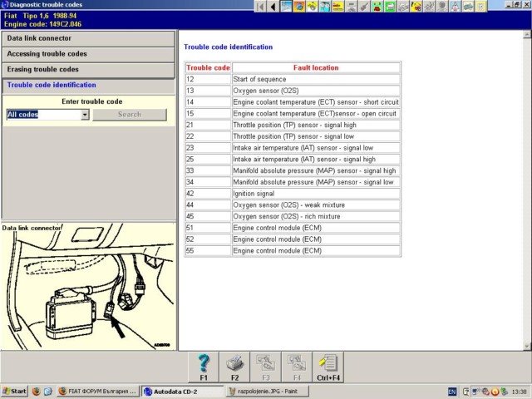Click the All codes input field
The image size is (532, 399).
click(x=43, y=115)
